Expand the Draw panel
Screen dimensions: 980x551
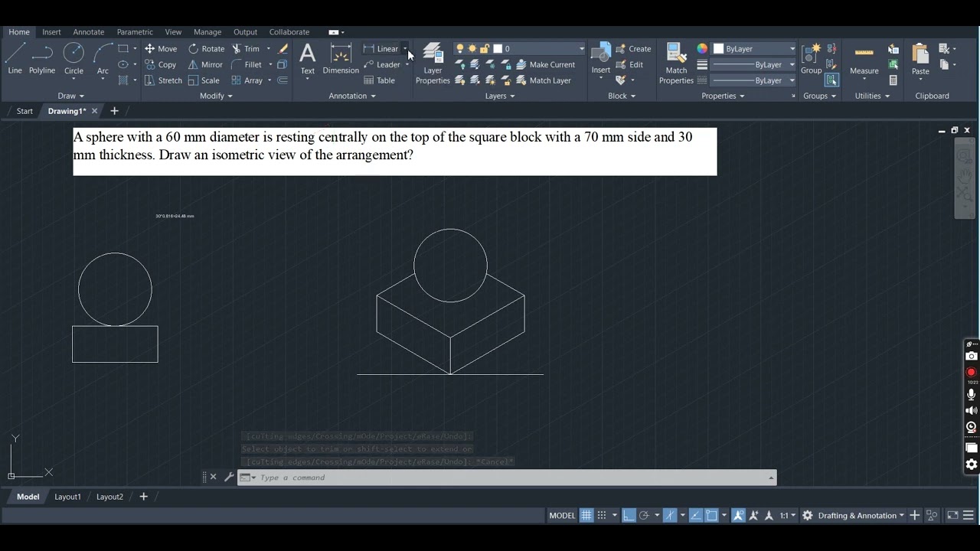pos(71,96)
